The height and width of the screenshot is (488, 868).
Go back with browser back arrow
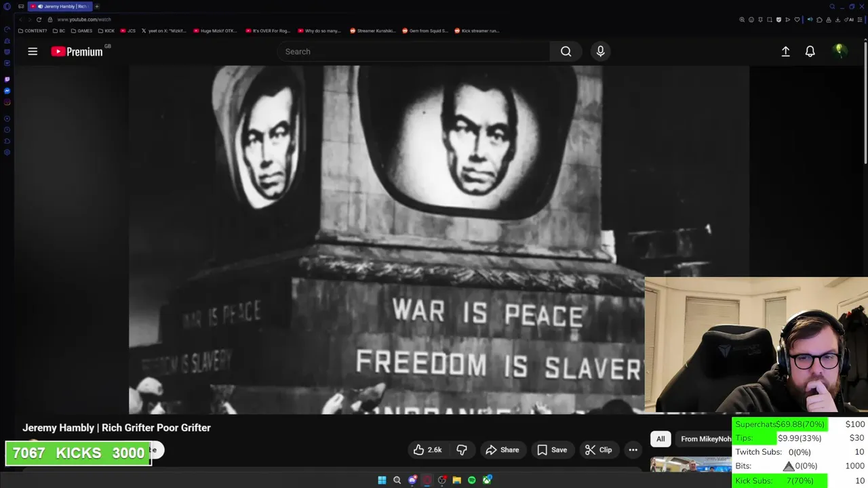click(21, 20)
